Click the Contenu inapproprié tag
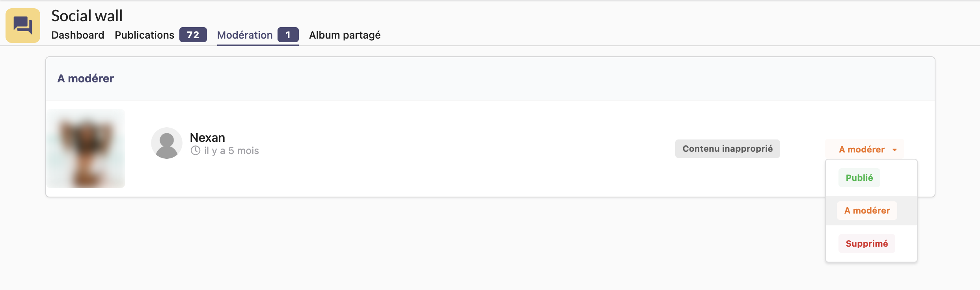 click(727, 149)
